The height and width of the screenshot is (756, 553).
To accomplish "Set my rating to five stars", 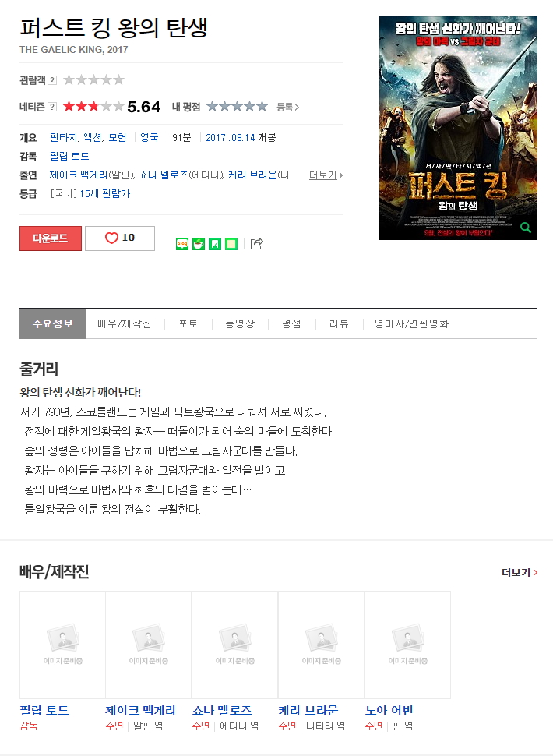I will click(262, 107).
